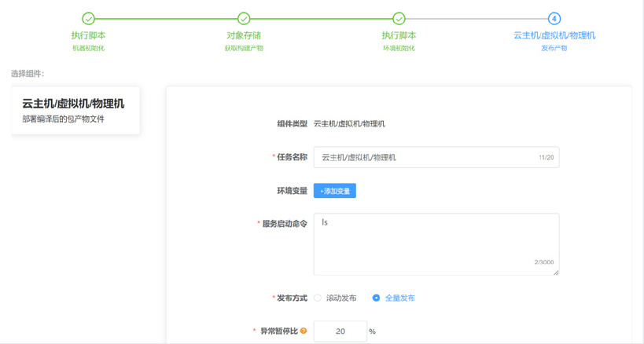
Task: Click the first 执行脚本 step checkmark circle
Action: click(88, 18)
